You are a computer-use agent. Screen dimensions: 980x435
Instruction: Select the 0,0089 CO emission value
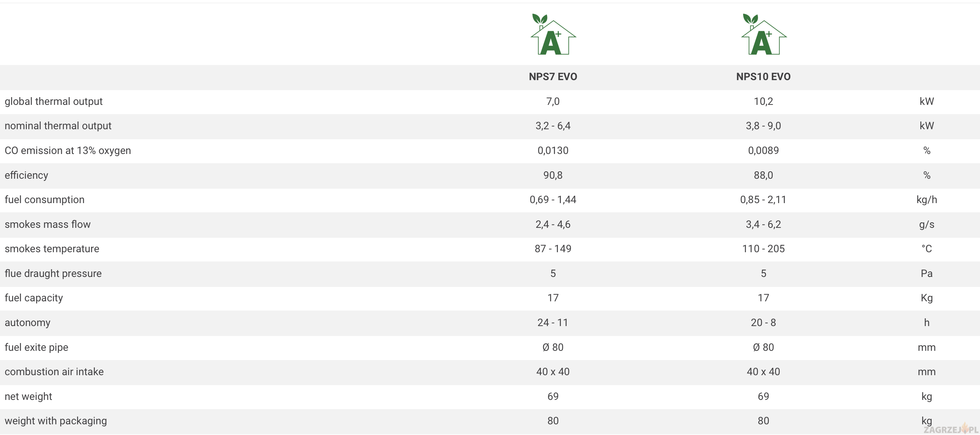(763, 151)
